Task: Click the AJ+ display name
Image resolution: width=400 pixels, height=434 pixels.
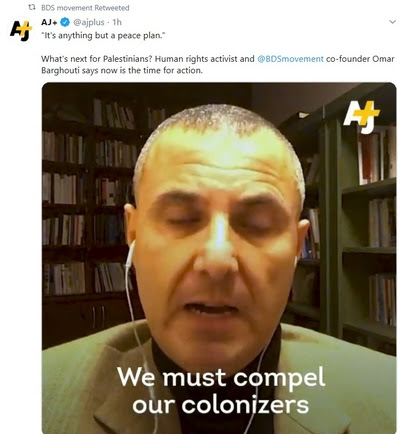Action: tap(49, 22)
